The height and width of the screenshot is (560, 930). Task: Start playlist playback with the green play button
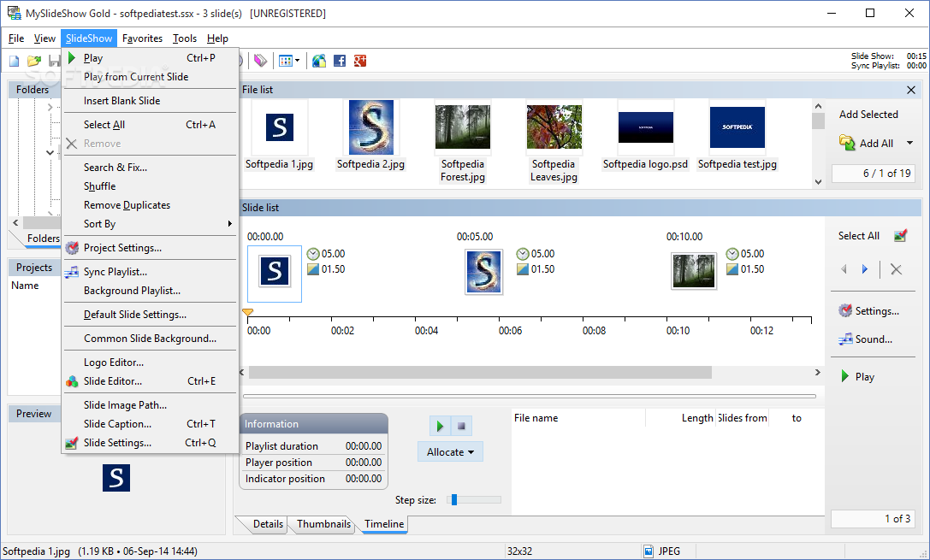pyautogui.click(x=440, y=426)
